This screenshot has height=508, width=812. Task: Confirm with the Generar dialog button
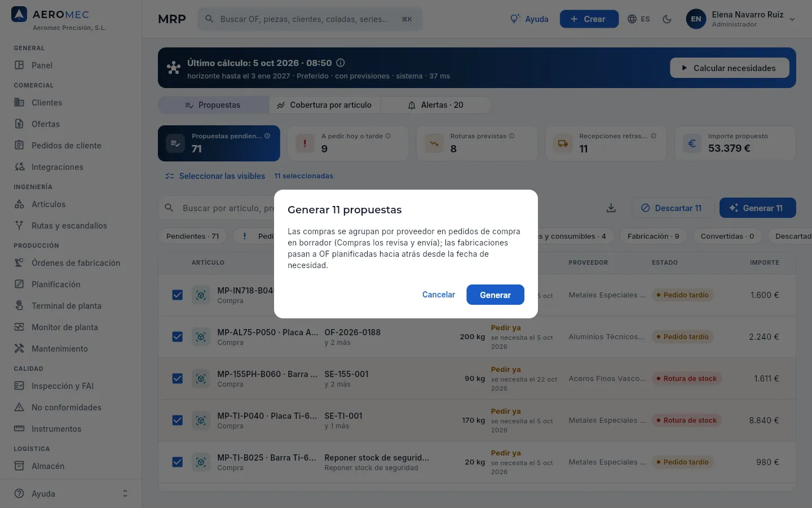[x=495, y=295]
